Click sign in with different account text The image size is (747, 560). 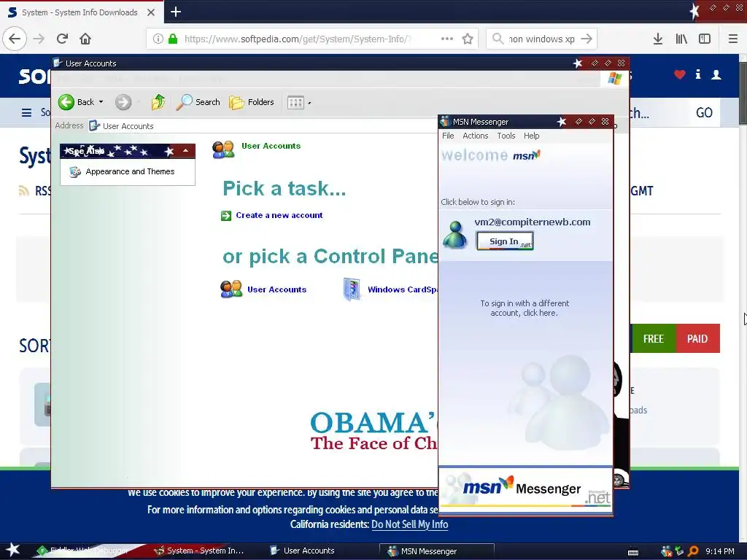click(x=524, y=308)
